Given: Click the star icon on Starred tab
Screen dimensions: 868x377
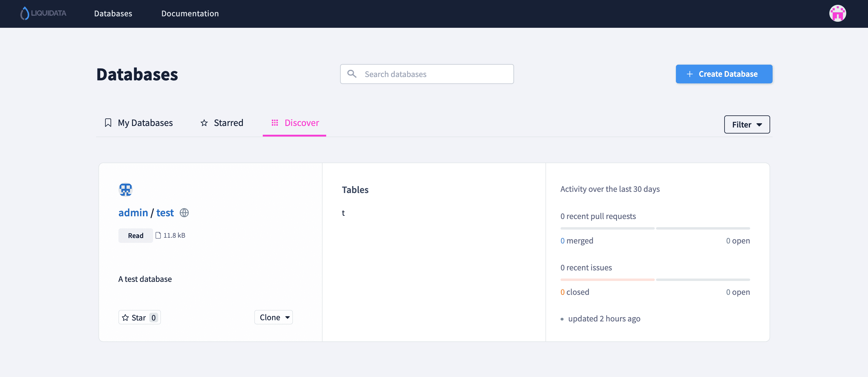Looking at the screenshot, I should pyautogui.click(x=204, y=123).
